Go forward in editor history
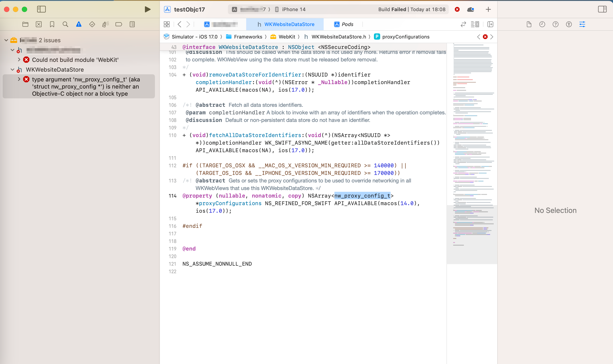Screen dimensions: 613x364 point(188,24)
